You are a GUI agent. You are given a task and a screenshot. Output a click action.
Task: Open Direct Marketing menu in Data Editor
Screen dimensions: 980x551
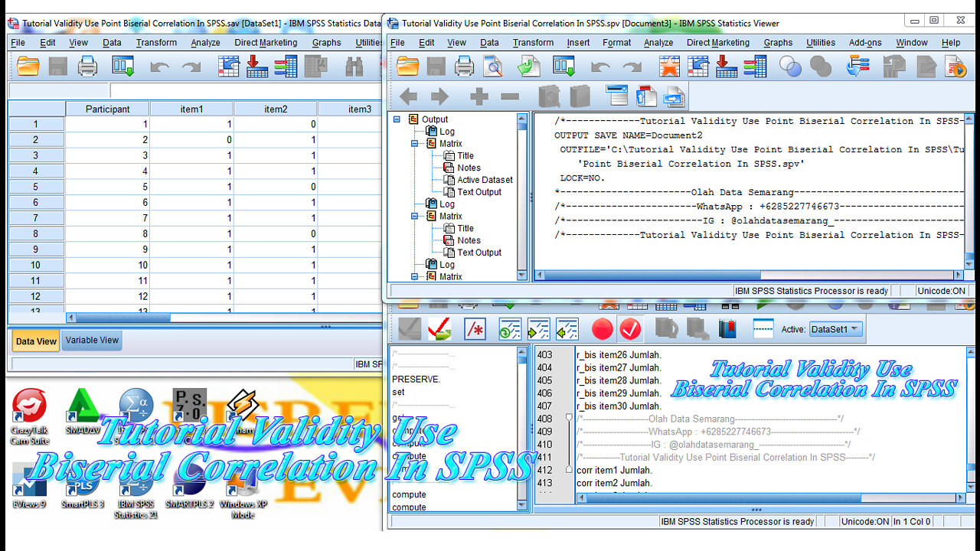click(x=266, y=43)
